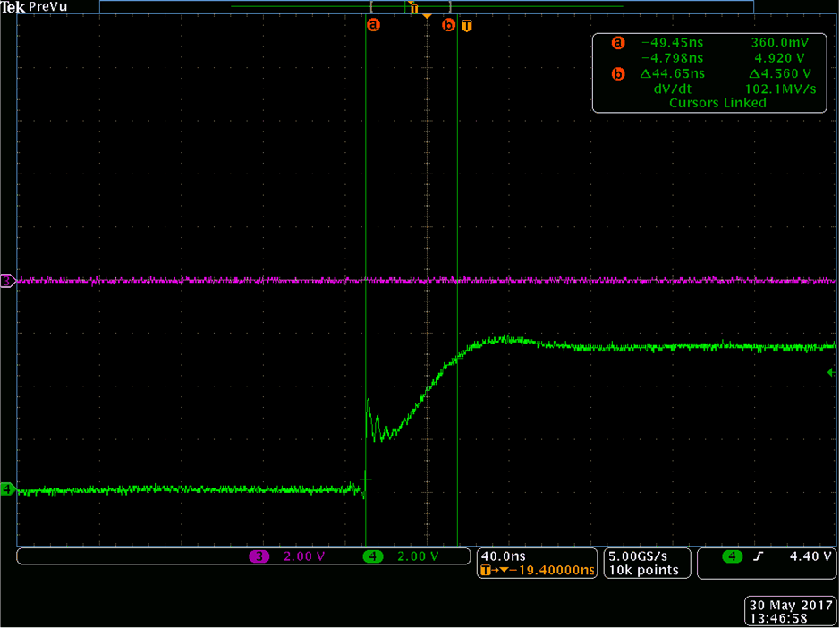840x628 pixels.
Task: Click the cursor measurement box showing Δ44.65ns
Action: (673, 74)
